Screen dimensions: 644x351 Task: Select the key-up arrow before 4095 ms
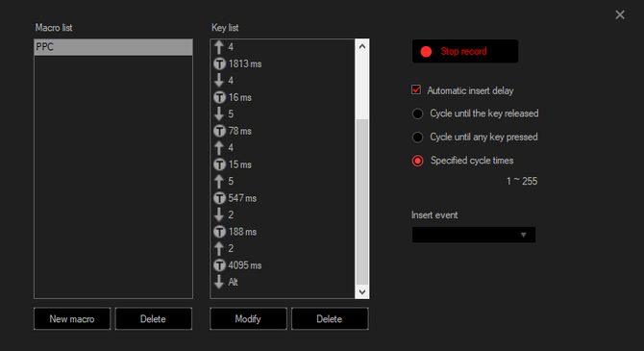tap(219, 248)
